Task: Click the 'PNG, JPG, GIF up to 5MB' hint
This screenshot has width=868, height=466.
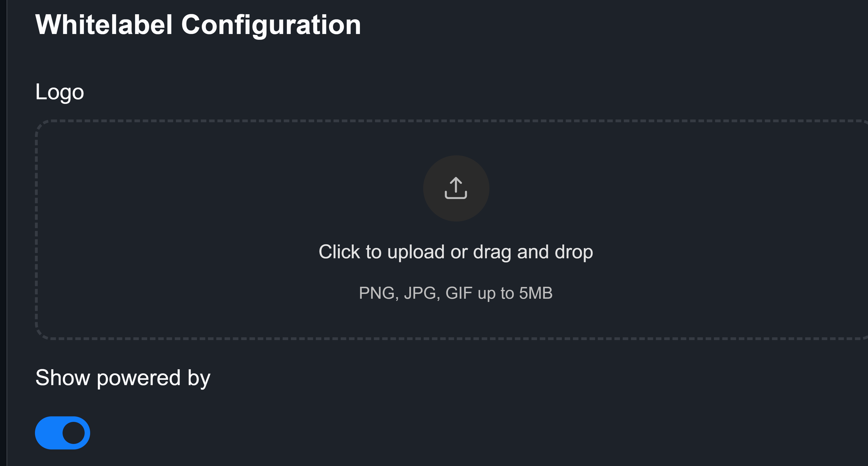Action: (456, 293)
